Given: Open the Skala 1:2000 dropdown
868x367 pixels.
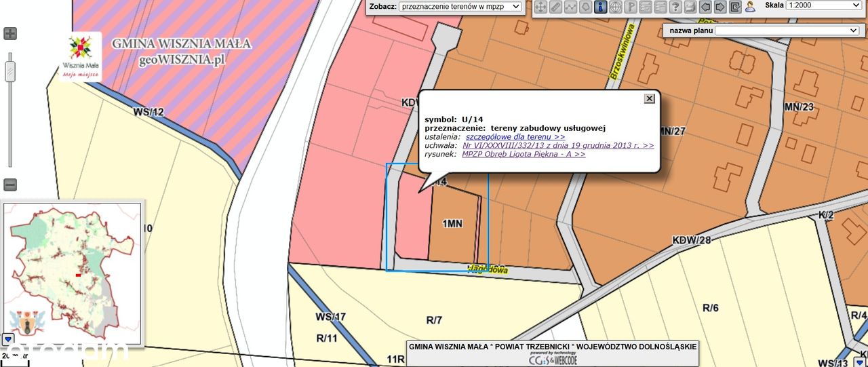Looking at the screenshot, I should (823, 5).
